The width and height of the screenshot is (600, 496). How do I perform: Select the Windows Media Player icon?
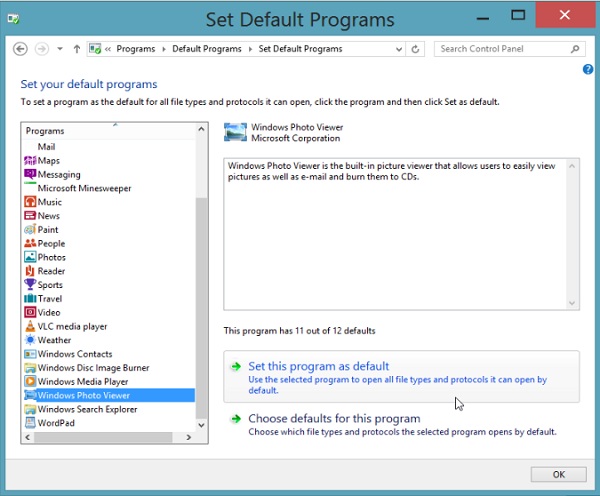tap(30, 381)
